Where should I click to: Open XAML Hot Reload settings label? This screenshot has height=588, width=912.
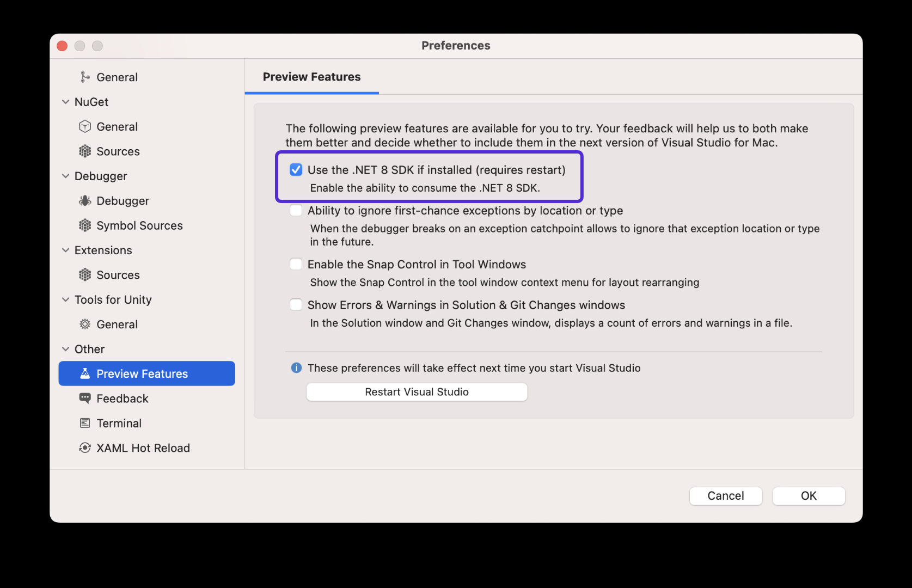point(143,448)
